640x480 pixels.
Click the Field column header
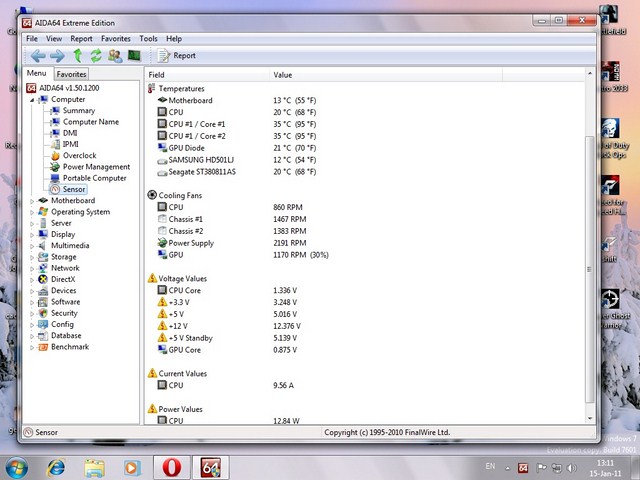click(x=207, y=75)
